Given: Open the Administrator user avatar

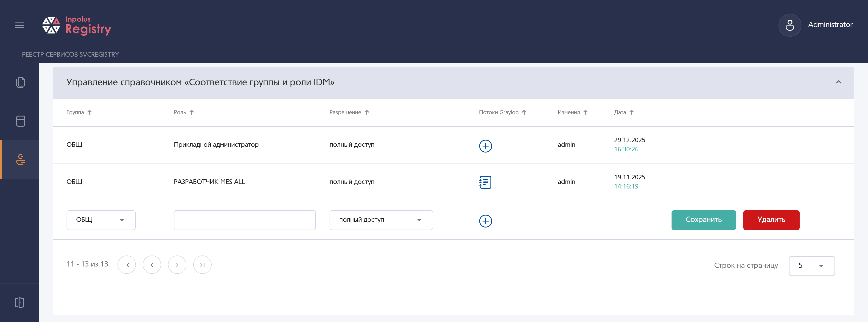Looking at the screenshot, I should [790, 25].
